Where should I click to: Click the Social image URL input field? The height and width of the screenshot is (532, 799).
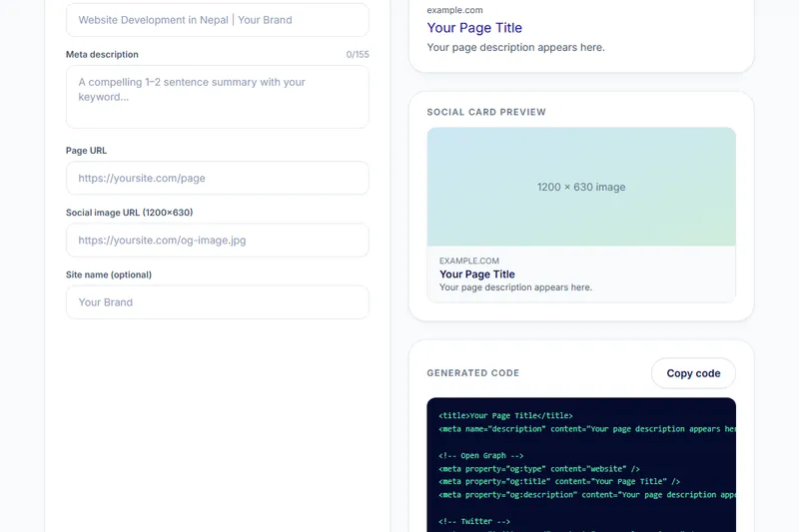point(217,241)
